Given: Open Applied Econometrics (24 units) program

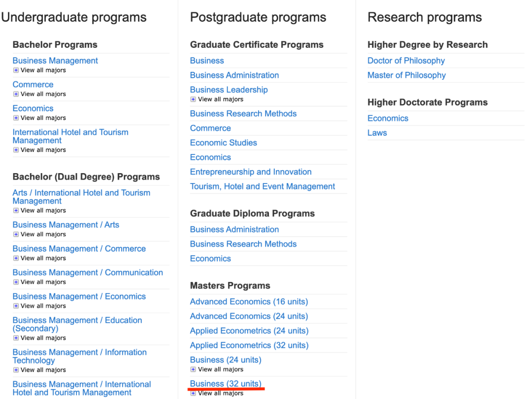Looking at the screenshot, I should (249, 331).
